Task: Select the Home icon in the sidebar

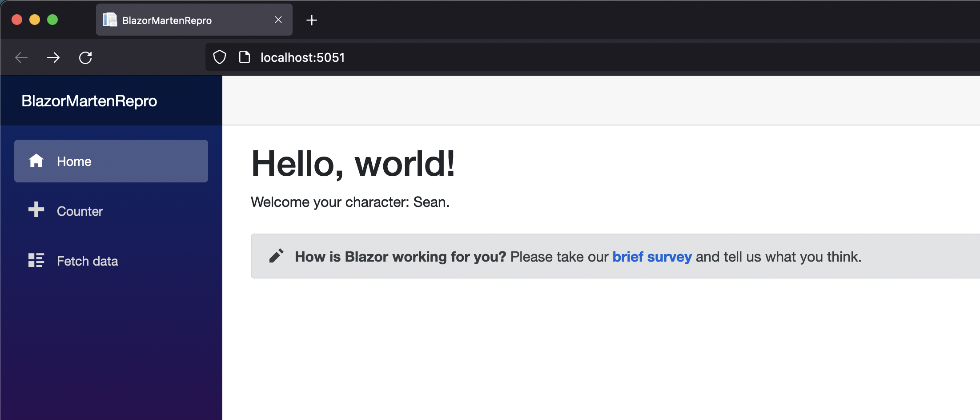Action: click(36, 161)
